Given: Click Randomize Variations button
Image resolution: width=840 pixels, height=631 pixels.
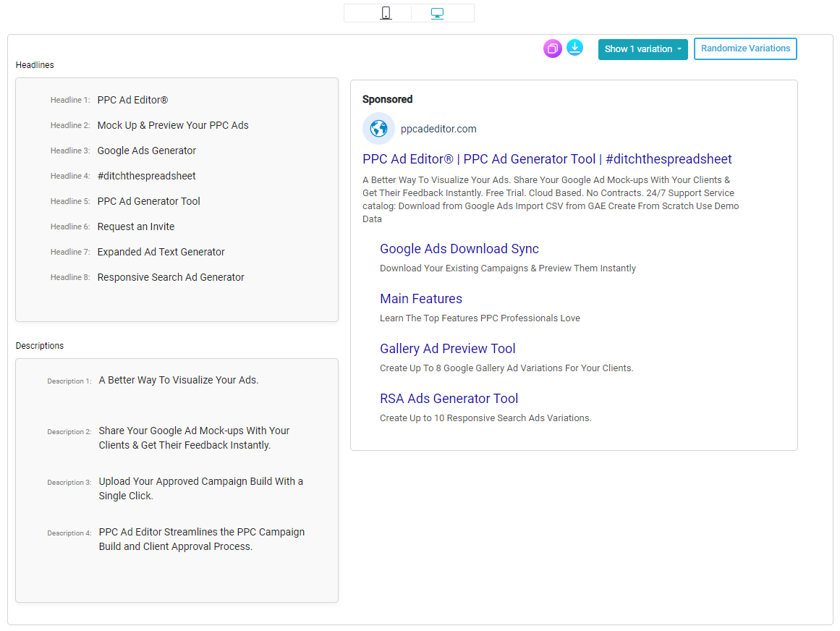Looking at the screenshot, I should [745, 48].
